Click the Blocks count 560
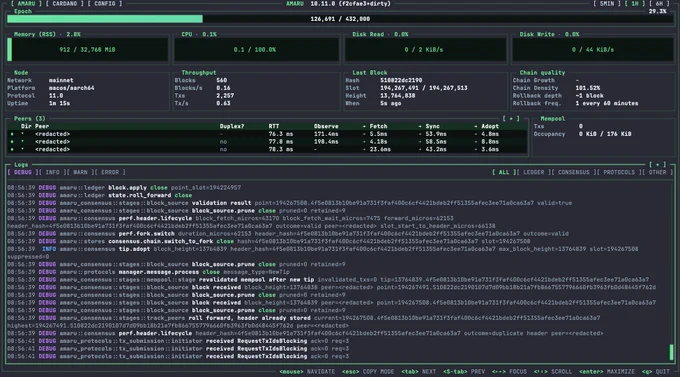 [222, 80]
